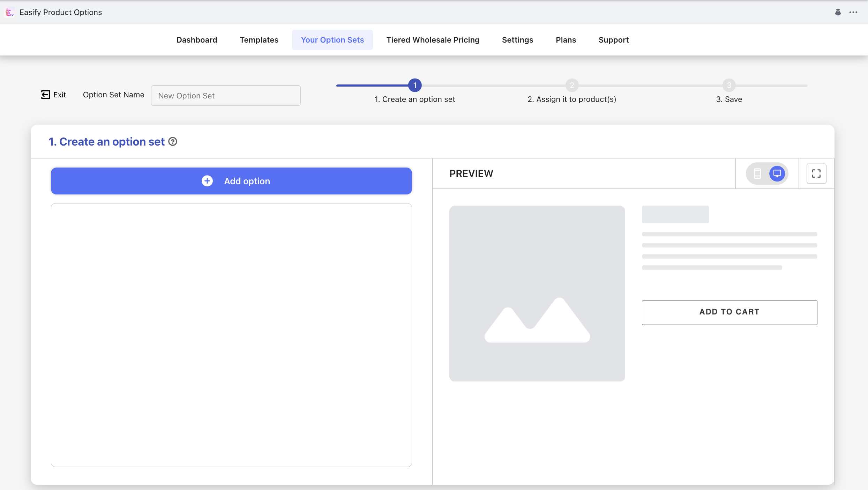Image resolution: width=868 pixels, height=490 pixels.
Task: Click the pin icon in title bar
Action: [x=838, y=12]
